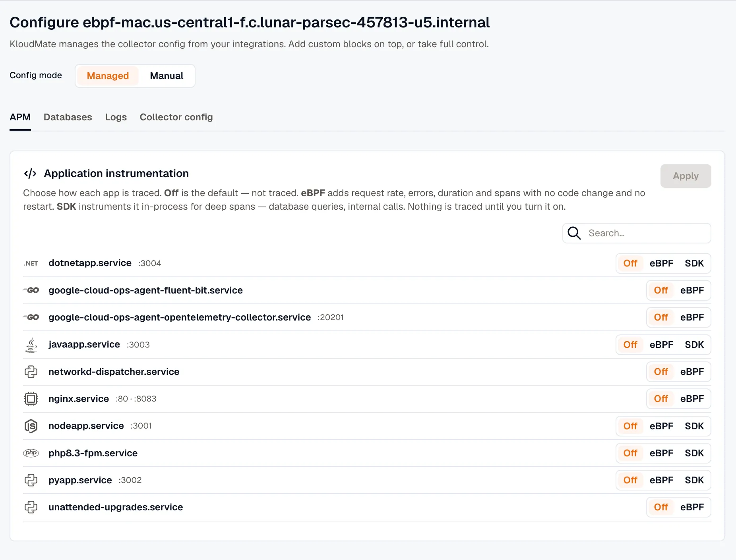Screen dimensions: 736x560
Task: Click the php8.3-fpm.service name
Action: [93, 453]
